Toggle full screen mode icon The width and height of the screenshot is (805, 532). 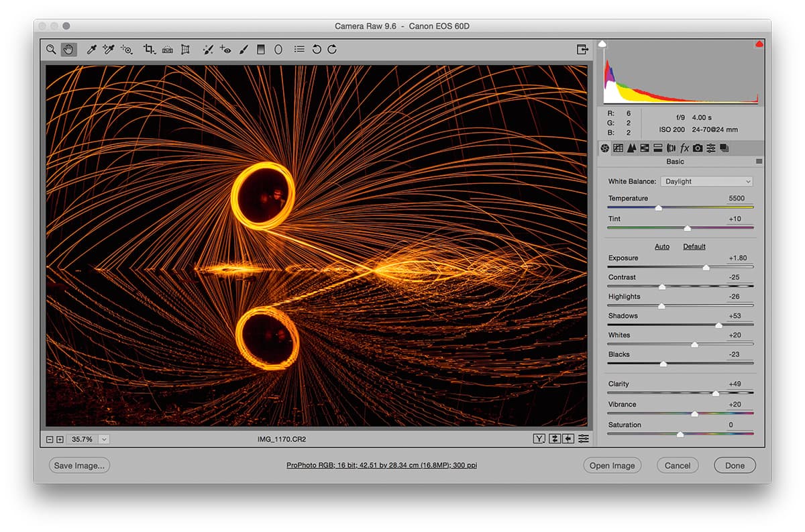tap(582, 50)
